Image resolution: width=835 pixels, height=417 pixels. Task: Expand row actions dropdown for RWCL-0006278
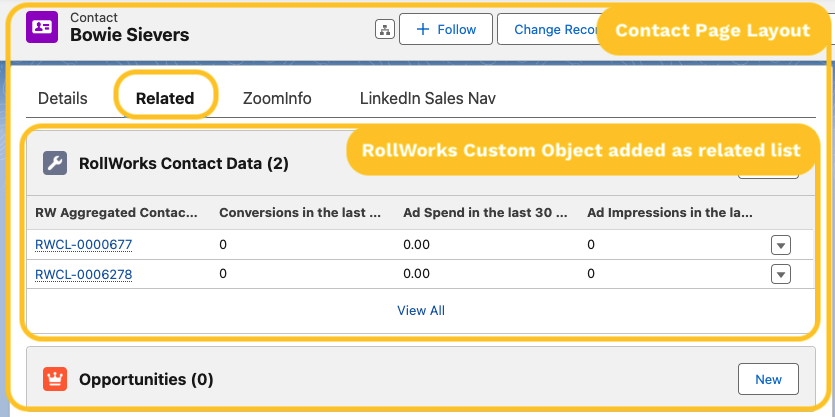(781, 275)
